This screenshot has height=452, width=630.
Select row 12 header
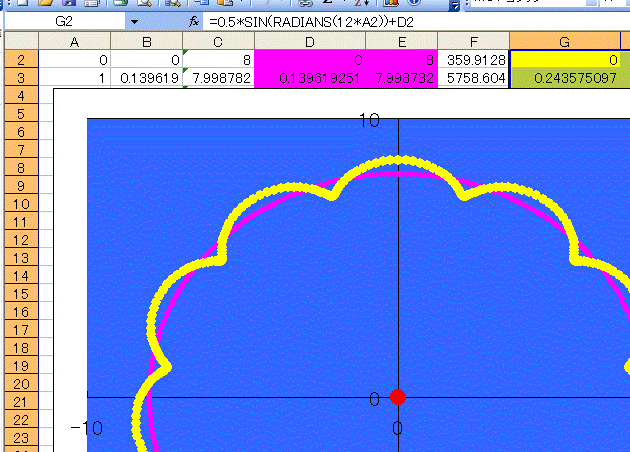click(x=21, y=240)
